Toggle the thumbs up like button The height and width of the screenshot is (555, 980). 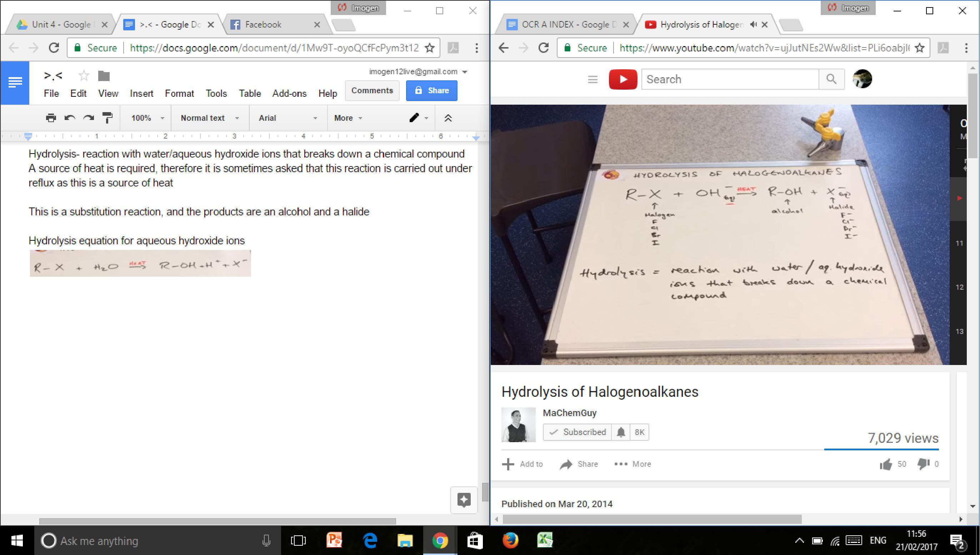pos(885,464)
